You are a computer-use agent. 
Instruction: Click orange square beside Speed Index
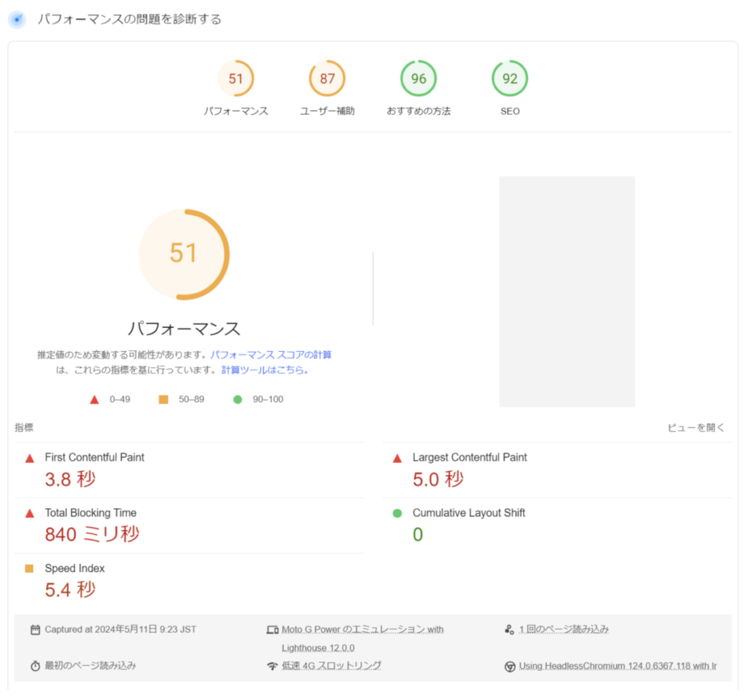point(30,568)
